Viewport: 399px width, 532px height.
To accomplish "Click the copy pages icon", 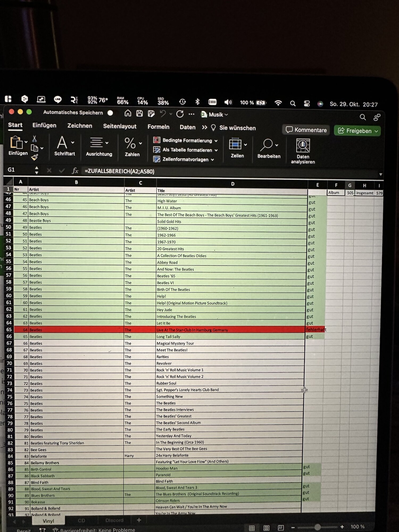I will coord(35,148).
